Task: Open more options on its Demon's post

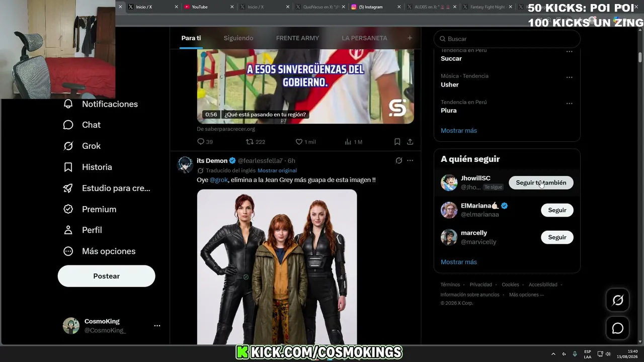Action: click(x=410, y=161)
